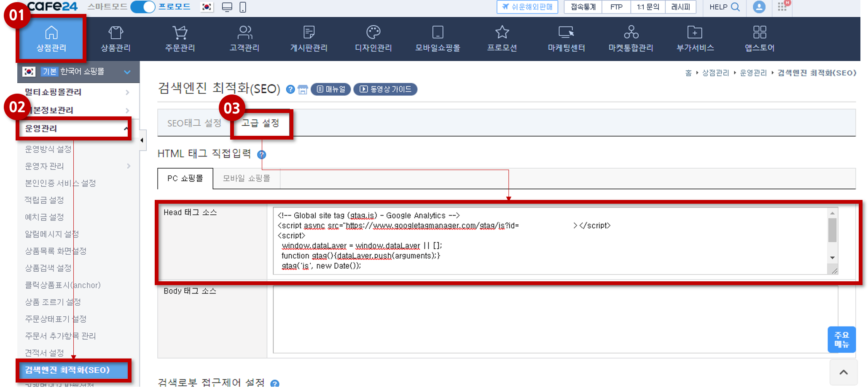868x388 pixels.
Task: Switch to PC 쇼핑몰 tab
Action: coord(185,178)
